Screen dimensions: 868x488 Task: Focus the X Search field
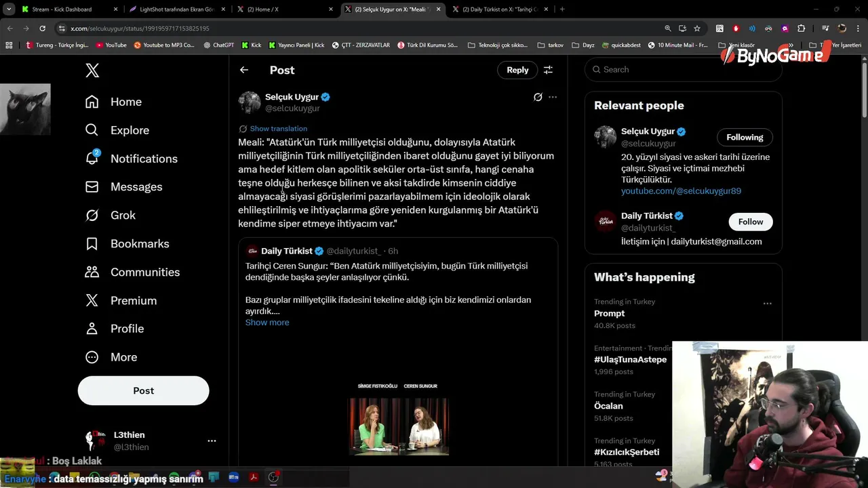(684, 69)
